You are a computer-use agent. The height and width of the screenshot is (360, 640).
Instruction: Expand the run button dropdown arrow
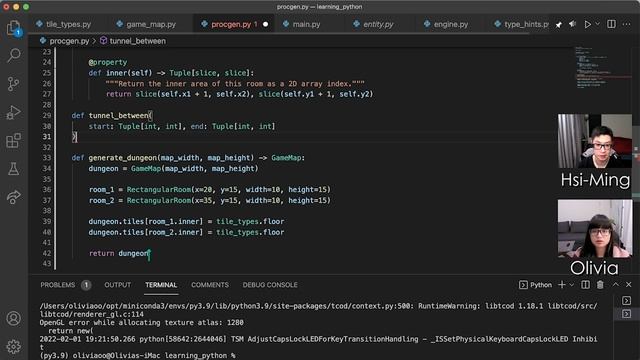point(597,24)
